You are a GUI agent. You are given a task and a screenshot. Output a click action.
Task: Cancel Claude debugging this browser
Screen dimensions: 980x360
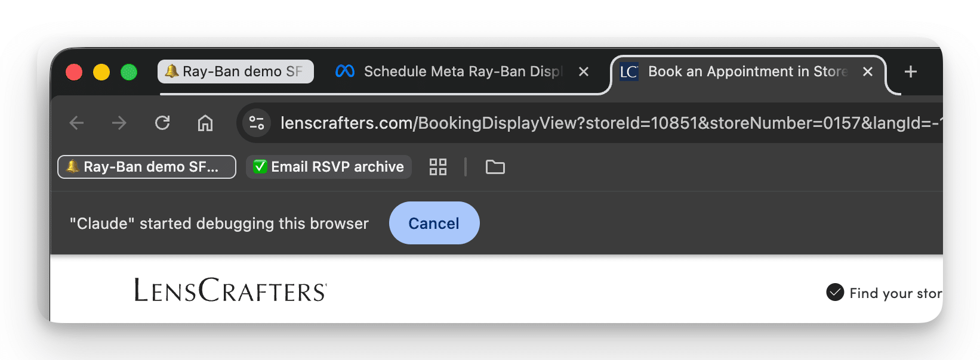[434, 223]
